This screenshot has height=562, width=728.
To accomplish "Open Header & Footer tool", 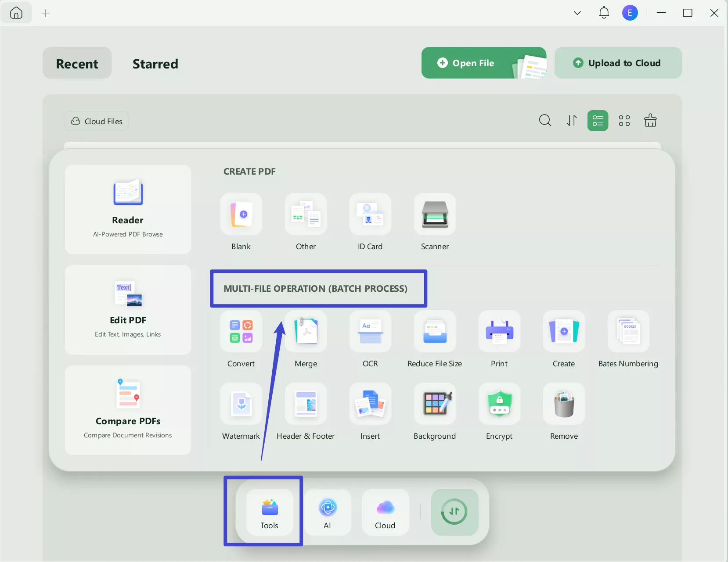I will point(306,404).
